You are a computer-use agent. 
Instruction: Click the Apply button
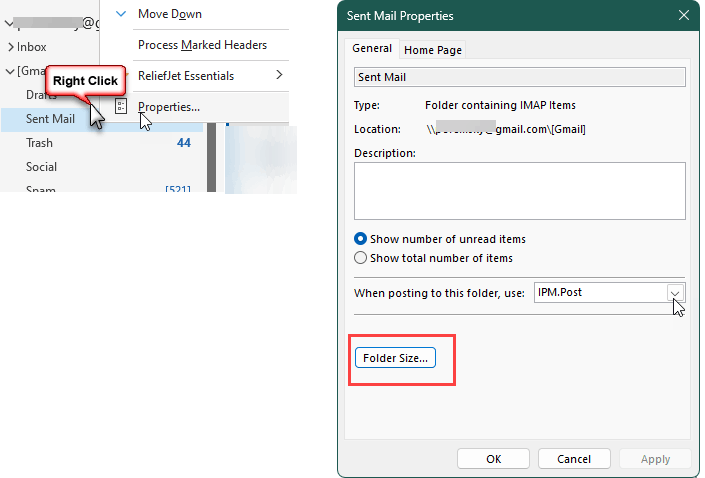pos(655,459)
